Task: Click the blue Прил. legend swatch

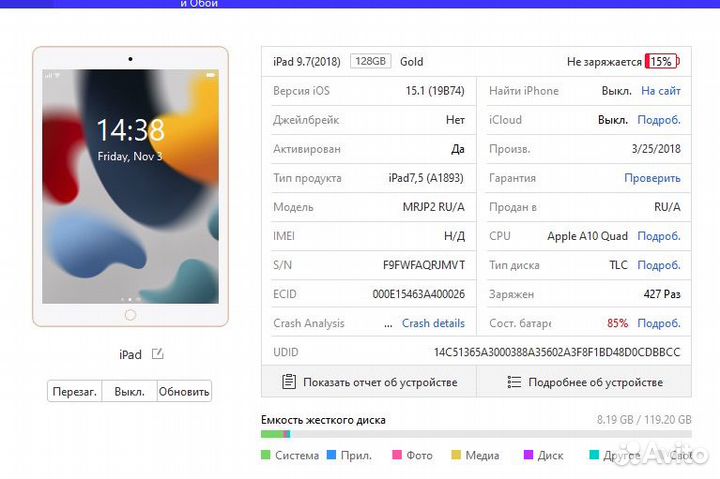Action: coord(331,455)
